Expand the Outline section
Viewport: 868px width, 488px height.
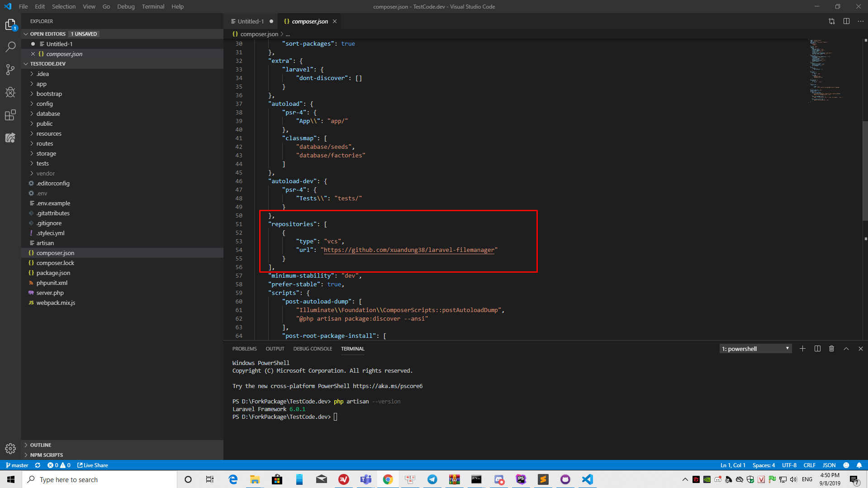pos(122,445)
